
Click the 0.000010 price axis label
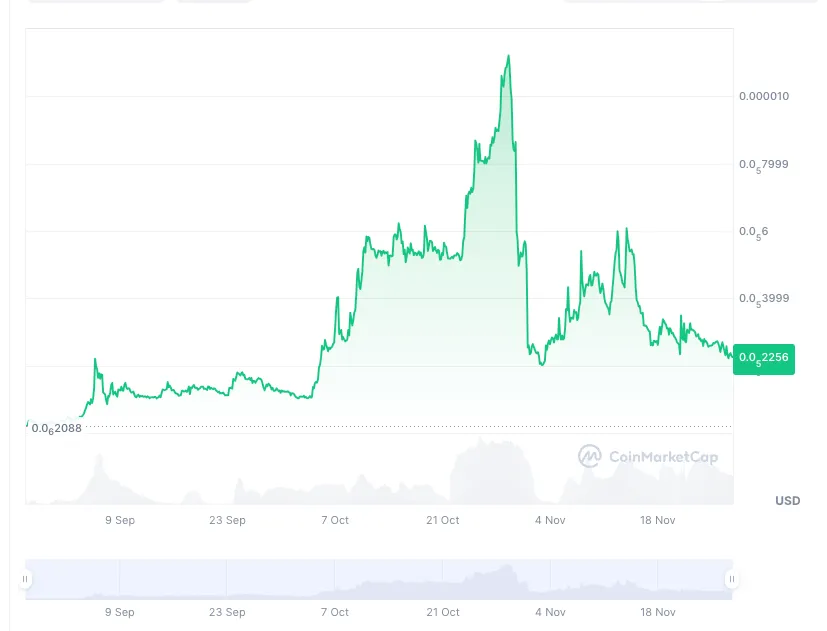tap(764, 96)
